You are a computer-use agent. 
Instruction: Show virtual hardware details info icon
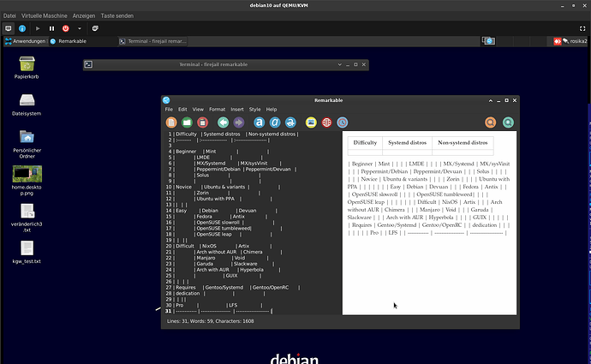tap(22, 28)
